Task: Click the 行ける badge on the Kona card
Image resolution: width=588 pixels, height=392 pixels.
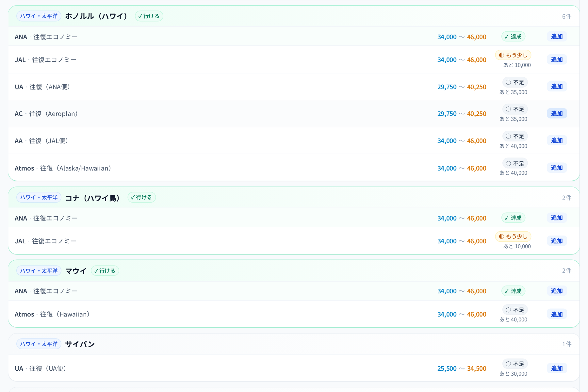Action: point(141,197)
